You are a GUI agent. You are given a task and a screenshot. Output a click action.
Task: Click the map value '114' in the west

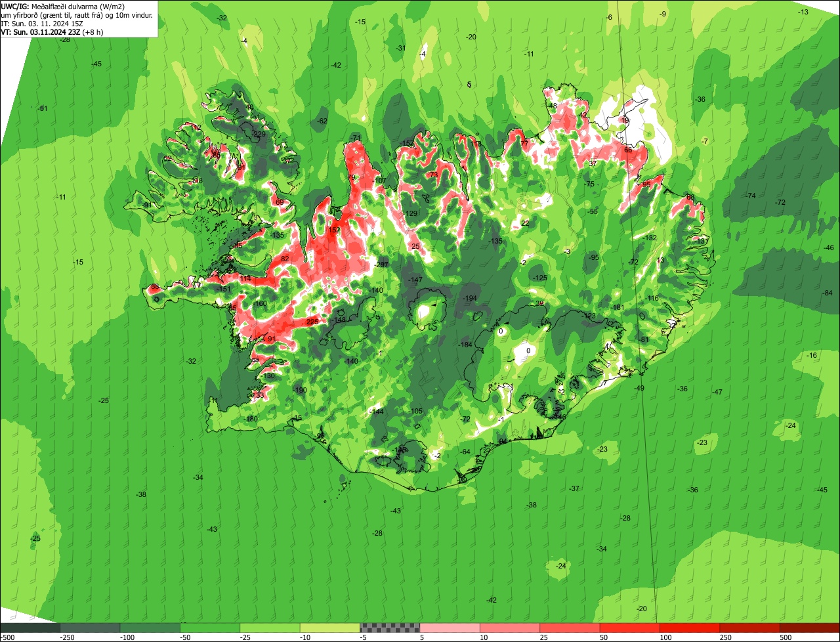pos(245,278)
